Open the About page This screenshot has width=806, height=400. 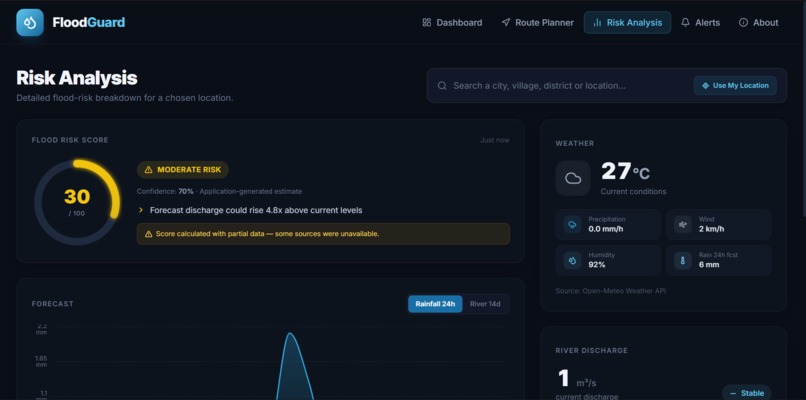coord(759,23)
